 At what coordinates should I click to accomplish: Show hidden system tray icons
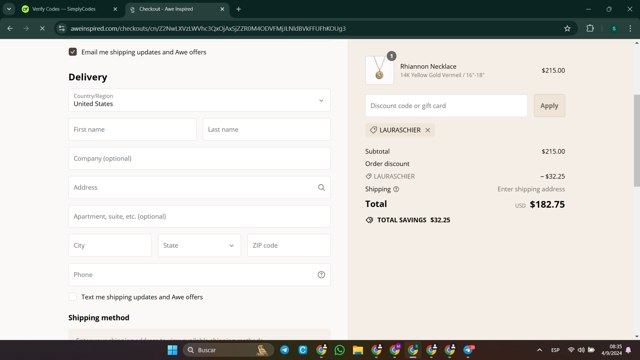point(539,350)
